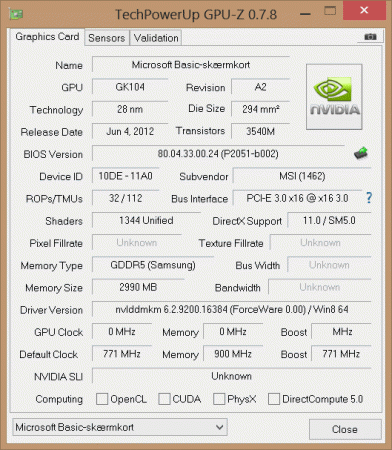Click the ROPs/TMUs value 32 / 112
392x450 pixels.
point(126,198)
